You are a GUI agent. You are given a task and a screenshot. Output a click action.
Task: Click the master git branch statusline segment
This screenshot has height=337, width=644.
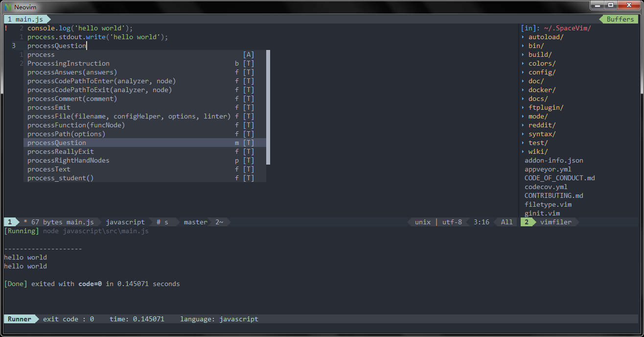click(x=195, y=222)
